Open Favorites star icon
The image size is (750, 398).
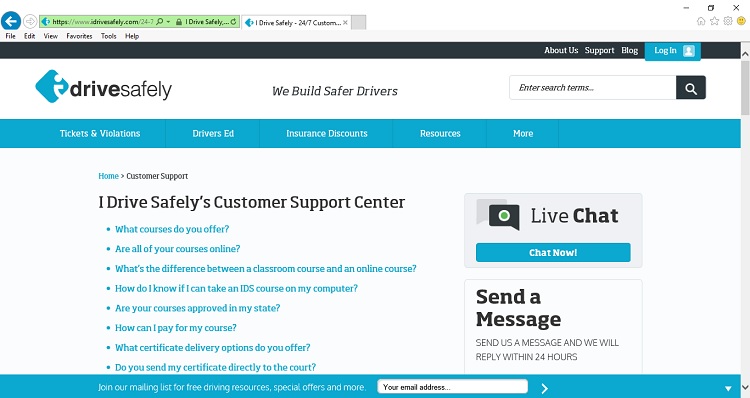715,21
